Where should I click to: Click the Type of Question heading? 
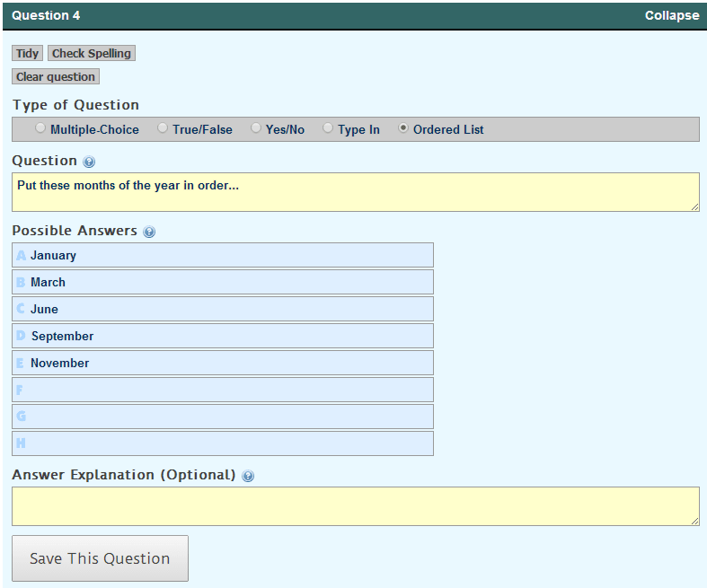pos(75,105)
